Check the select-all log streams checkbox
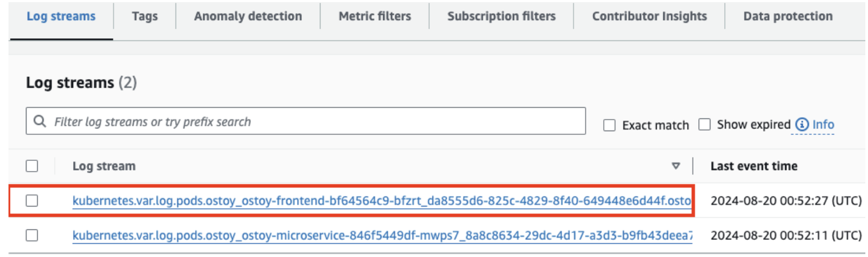Viewport: 868px width, 257px height. tap(32, 166)
